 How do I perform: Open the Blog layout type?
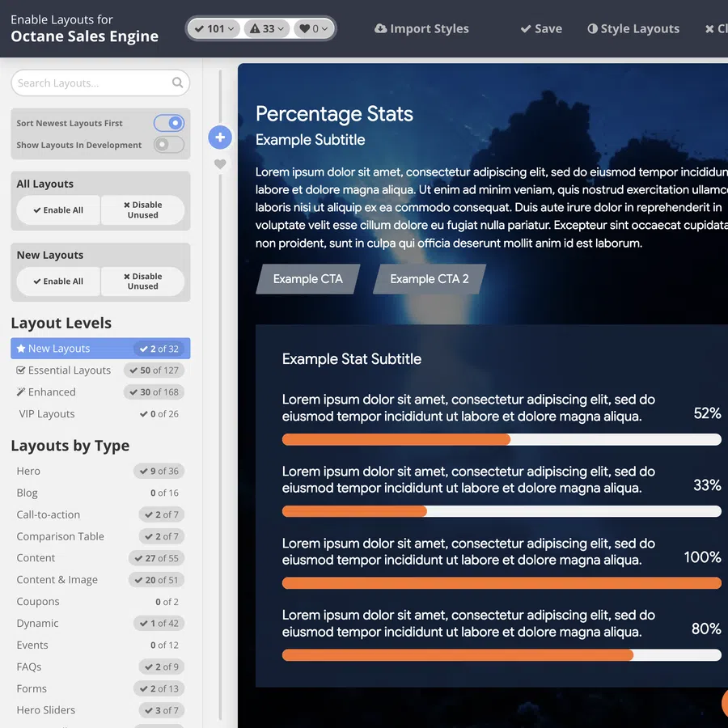(x=27, y=493)
